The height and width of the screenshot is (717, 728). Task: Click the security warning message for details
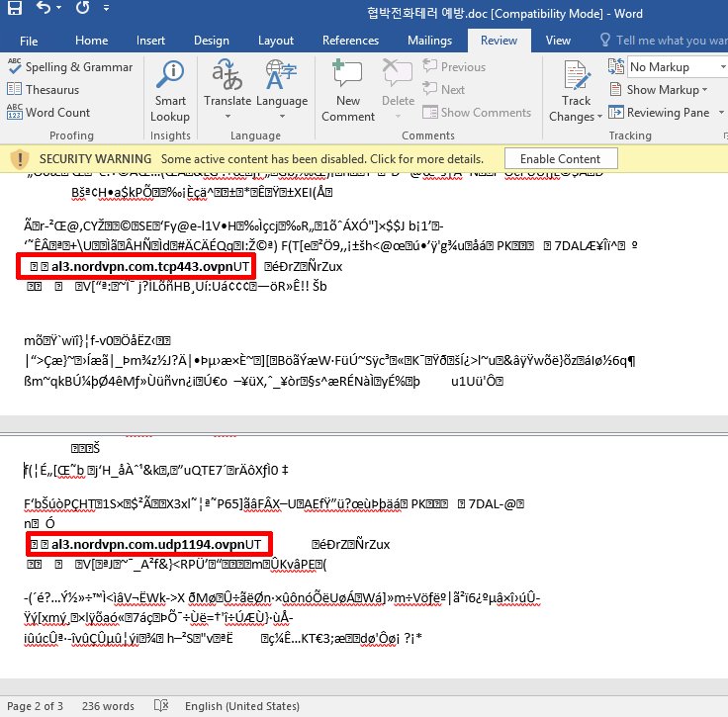coord(322,159)
